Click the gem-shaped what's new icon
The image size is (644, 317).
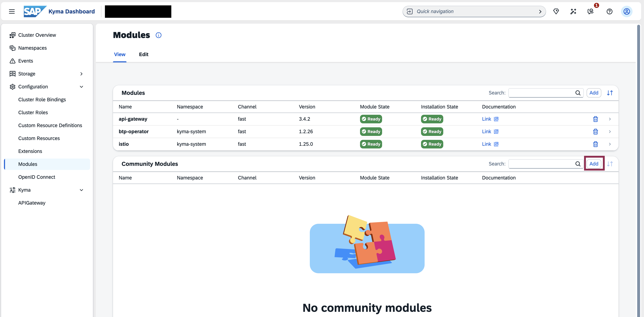click(556, 11)
